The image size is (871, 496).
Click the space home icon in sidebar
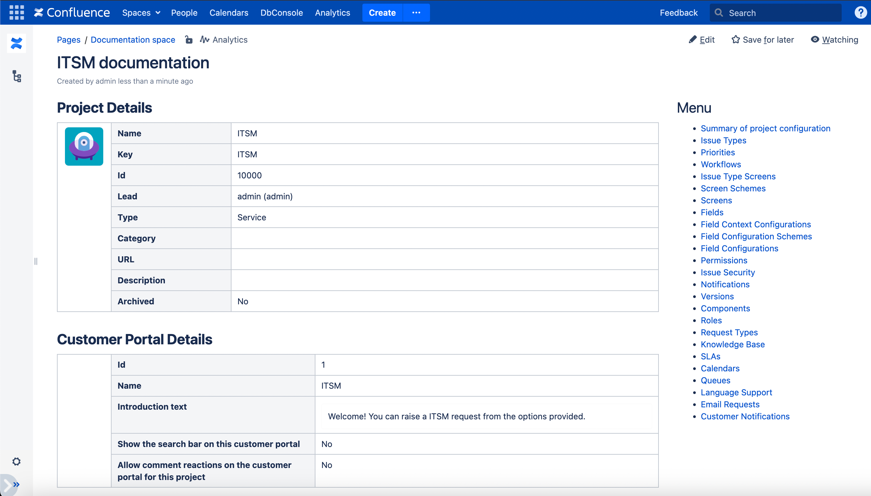coord(17,43)
